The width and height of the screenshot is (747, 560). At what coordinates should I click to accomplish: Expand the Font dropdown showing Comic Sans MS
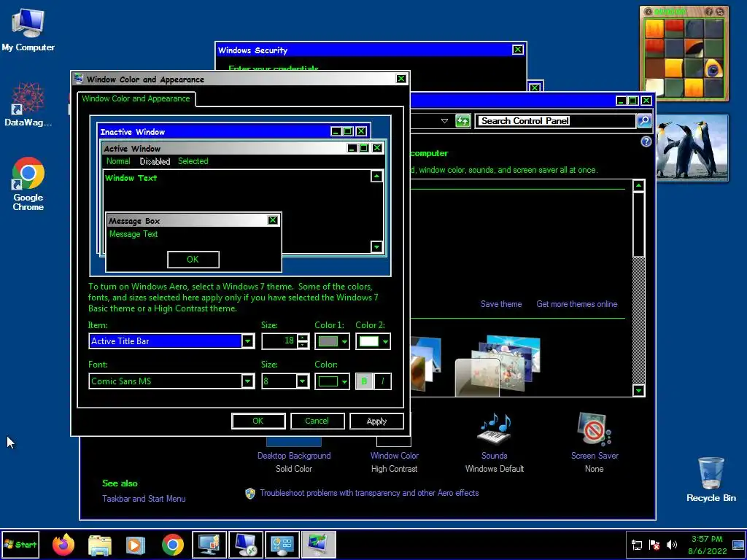[x=248, y=381]
